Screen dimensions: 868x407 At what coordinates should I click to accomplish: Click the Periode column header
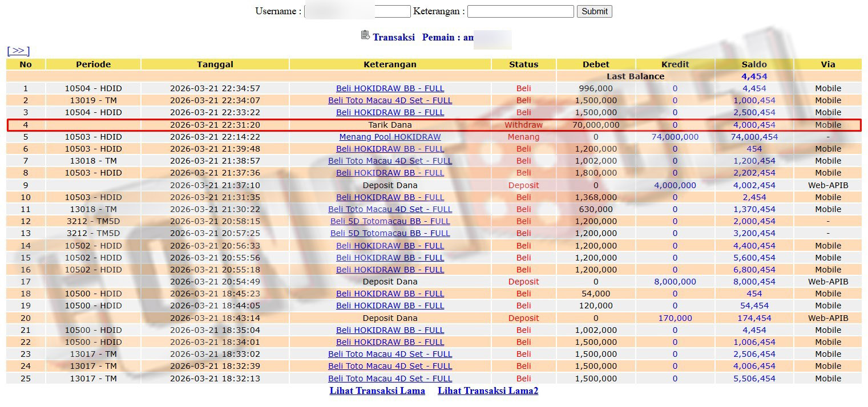pyautogui.click(x=93, y=64)
